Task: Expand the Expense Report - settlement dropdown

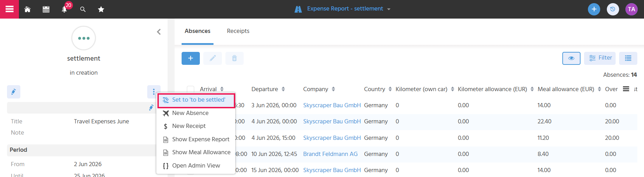Action: (389, 9)
